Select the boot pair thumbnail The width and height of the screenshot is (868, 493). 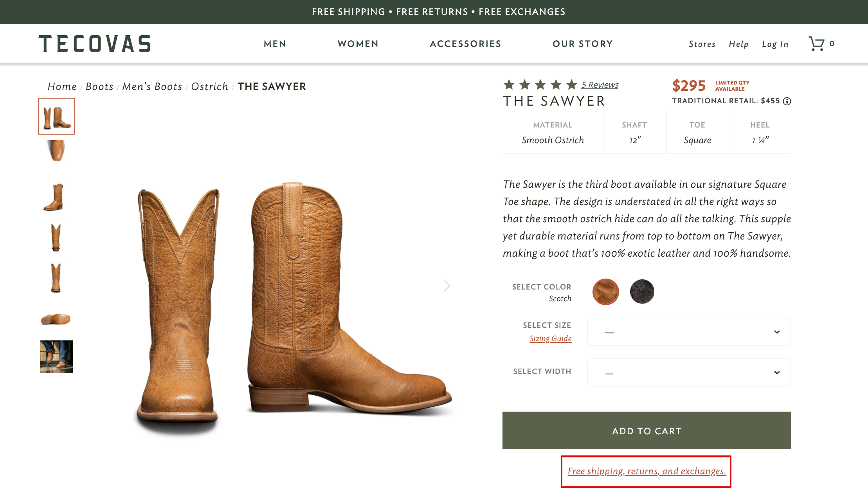[x=57, y=116]
